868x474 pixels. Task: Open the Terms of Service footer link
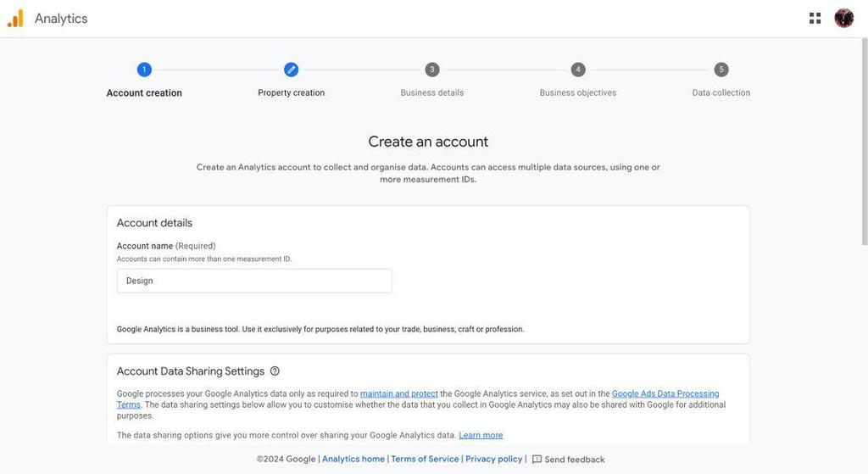425,460
